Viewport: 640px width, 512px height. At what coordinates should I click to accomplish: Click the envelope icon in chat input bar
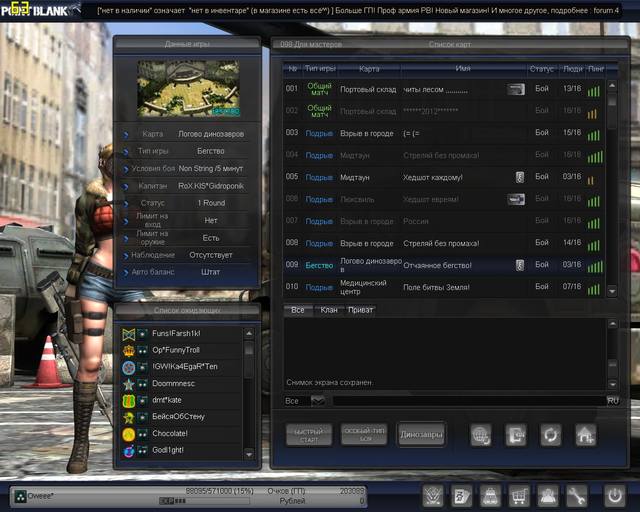point(318,401)
